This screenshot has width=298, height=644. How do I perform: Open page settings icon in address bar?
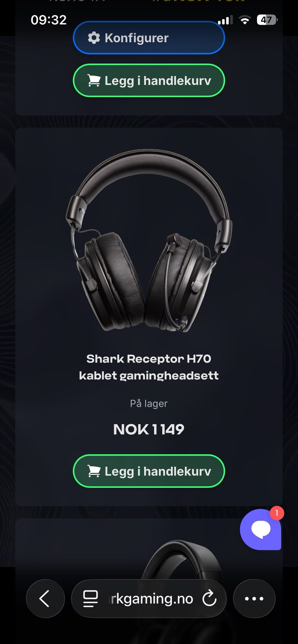pos(90,598)
